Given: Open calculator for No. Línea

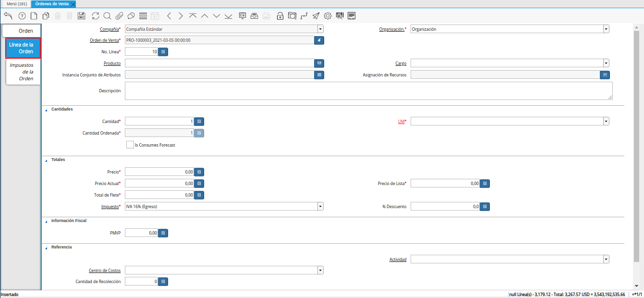Looking at the screenshot, I should [x=163, y=51].
